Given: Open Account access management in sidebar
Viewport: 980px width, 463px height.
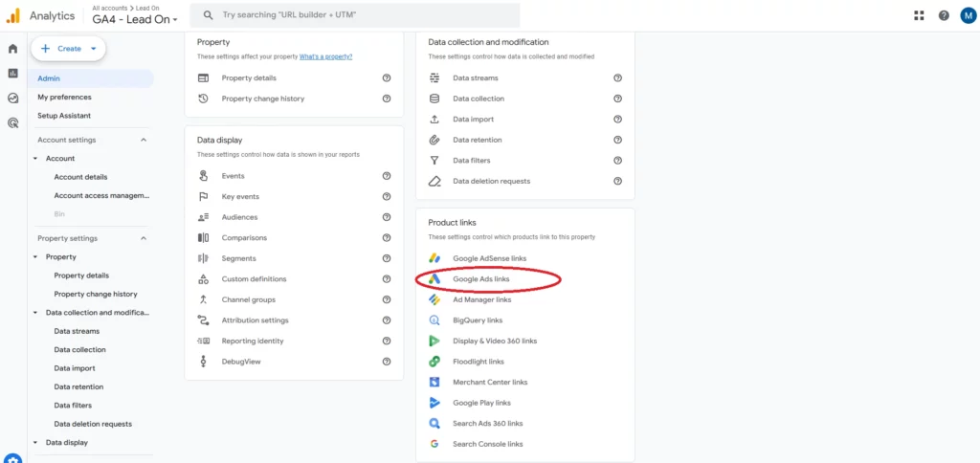Looking at the screenshot, I should click(101, 195).
